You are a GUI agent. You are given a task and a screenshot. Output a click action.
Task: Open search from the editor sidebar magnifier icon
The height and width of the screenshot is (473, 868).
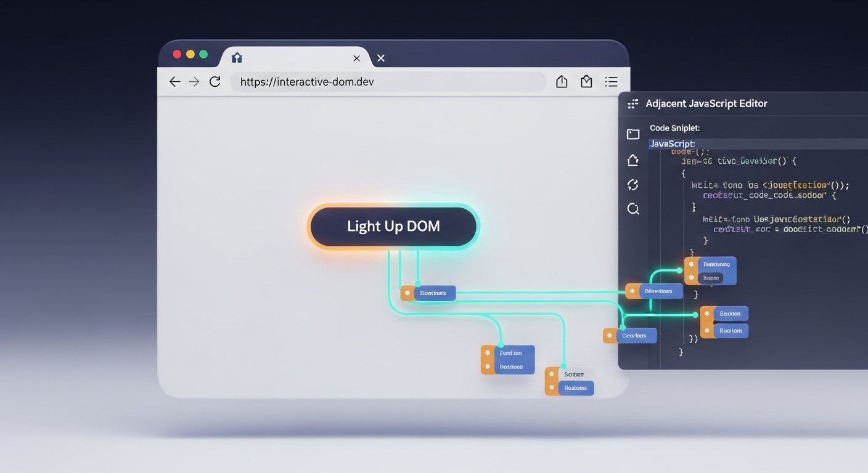pyautogui.click(x=633, y=209)
